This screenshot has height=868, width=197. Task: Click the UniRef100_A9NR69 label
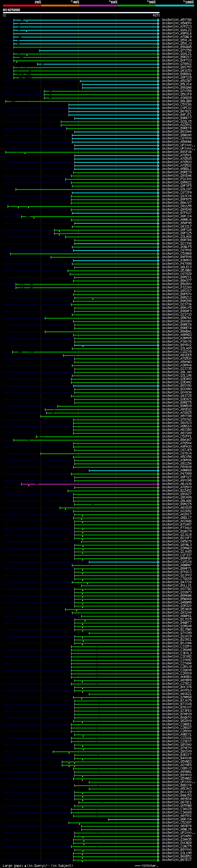coord(176,470)
